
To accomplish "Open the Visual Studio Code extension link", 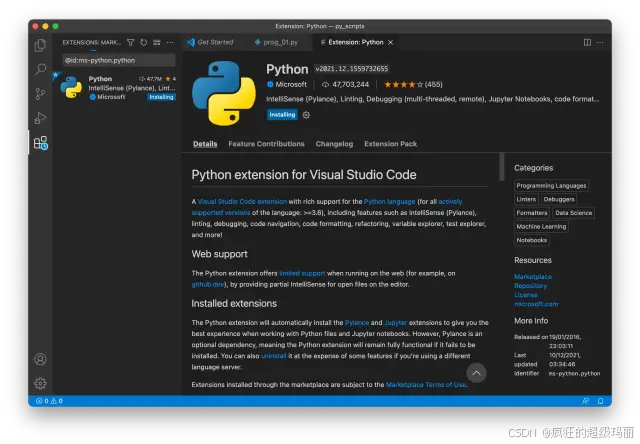I will 242,202.
